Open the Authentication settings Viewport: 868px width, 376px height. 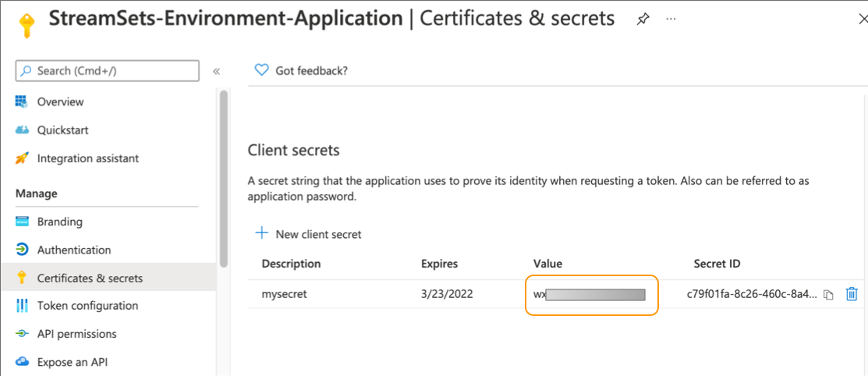74,250
